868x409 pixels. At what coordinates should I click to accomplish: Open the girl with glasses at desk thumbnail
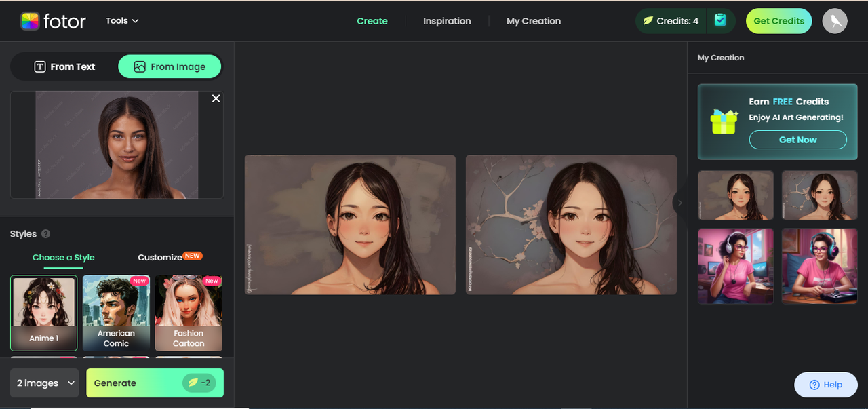(x=820, y=266)
